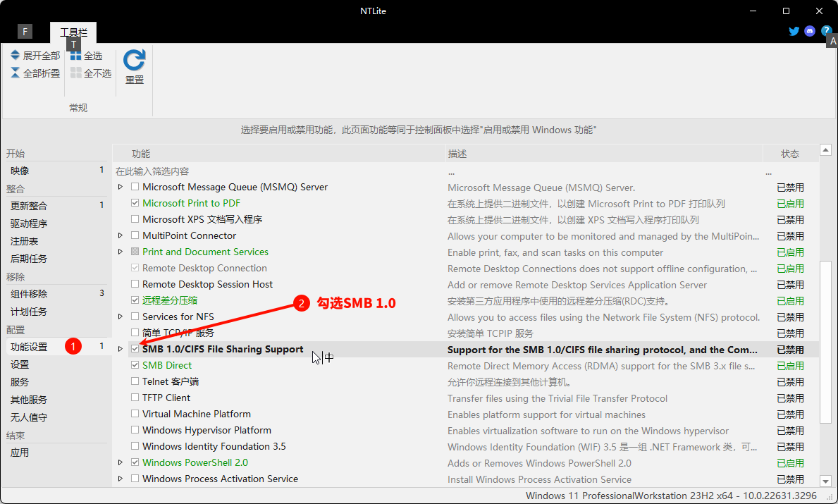Open the Discord link icon

point(810,31)
